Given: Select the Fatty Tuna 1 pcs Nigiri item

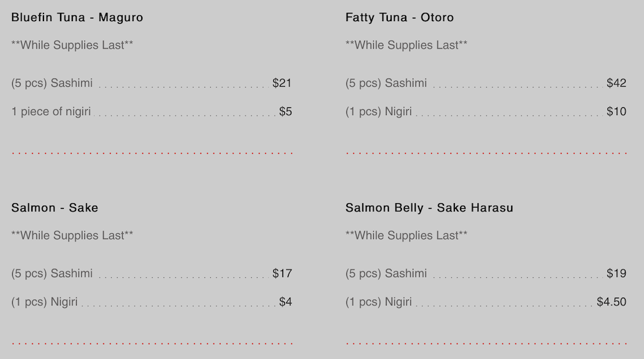Looking at the screenshot, I should pyautogui.click(x=379, y=112).
